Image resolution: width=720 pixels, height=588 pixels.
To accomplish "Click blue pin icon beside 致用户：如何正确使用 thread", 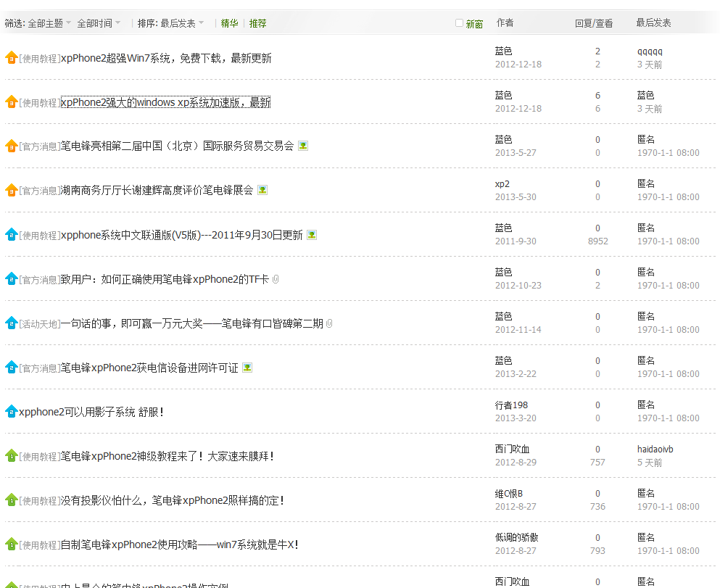I will (x=11, y=278).
